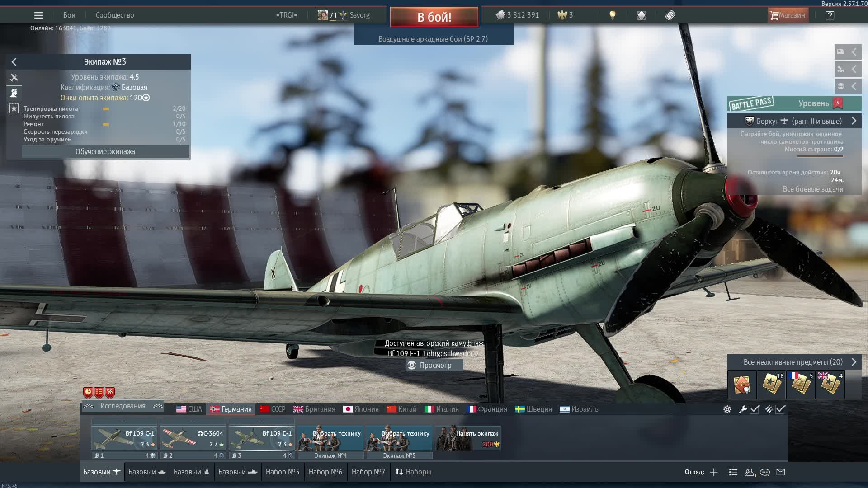Open the squad list icon
The image size is (868, 488).
tap(733, 473)
